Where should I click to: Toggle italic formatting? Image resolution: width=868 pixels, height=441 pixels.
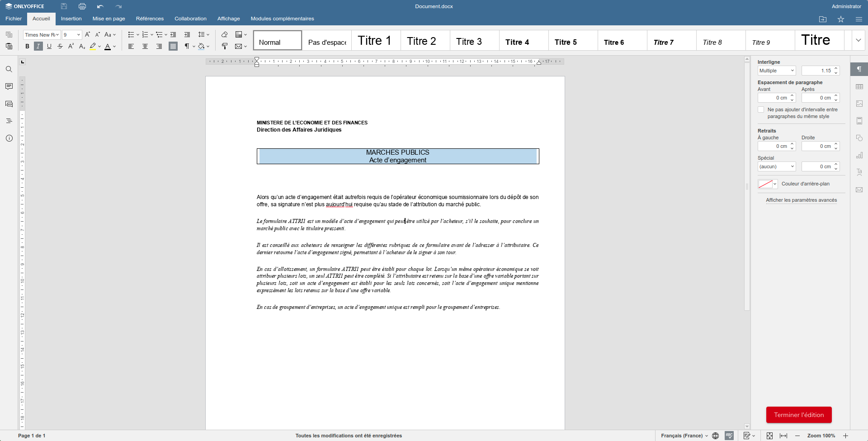(x=38, y=46)
